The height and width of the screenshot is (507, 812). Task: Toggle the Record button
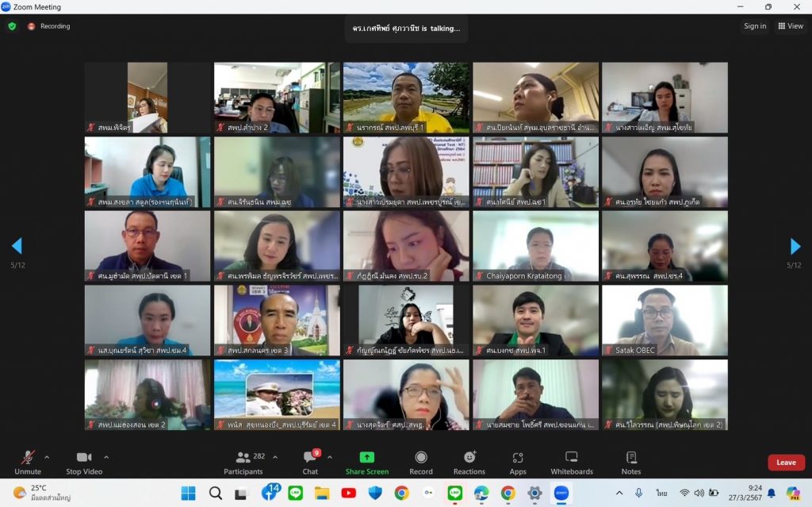(x=421, y=462)
